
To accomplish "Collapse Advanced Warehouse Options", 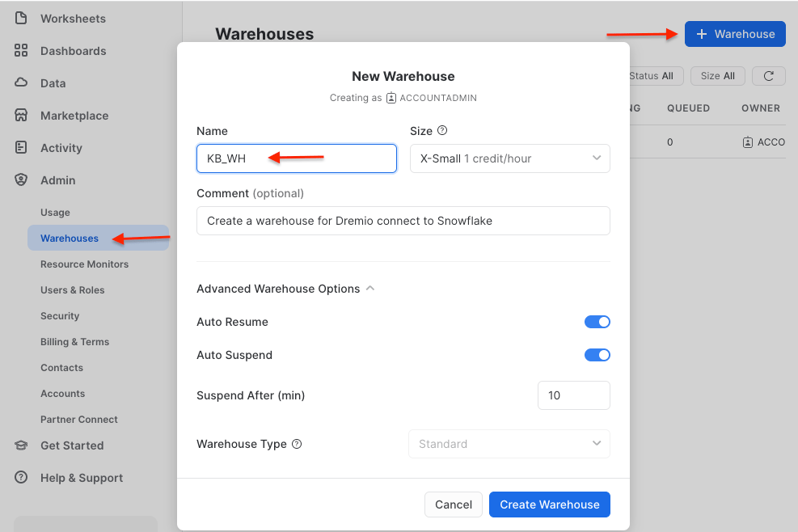I will click(x=369, y=288).
